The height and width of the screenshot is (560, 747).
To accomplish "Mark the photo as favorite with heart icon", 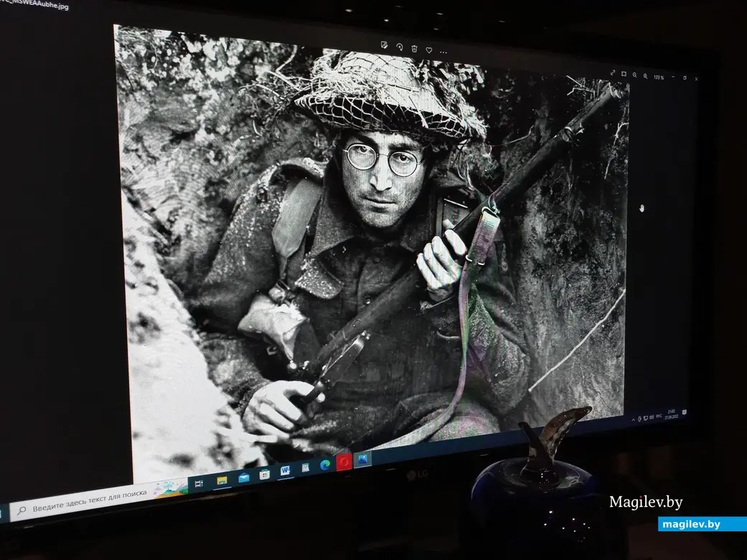I will coord(429,50).
